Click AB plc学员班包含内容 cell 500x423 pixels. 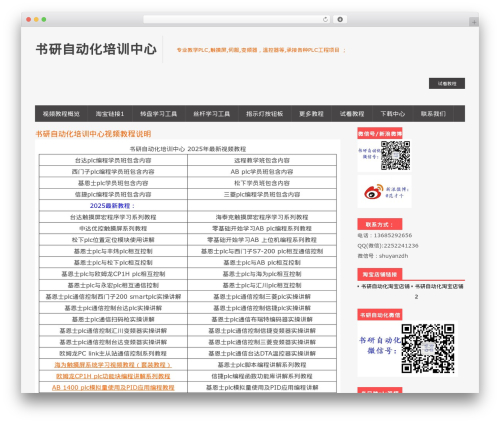262,172
